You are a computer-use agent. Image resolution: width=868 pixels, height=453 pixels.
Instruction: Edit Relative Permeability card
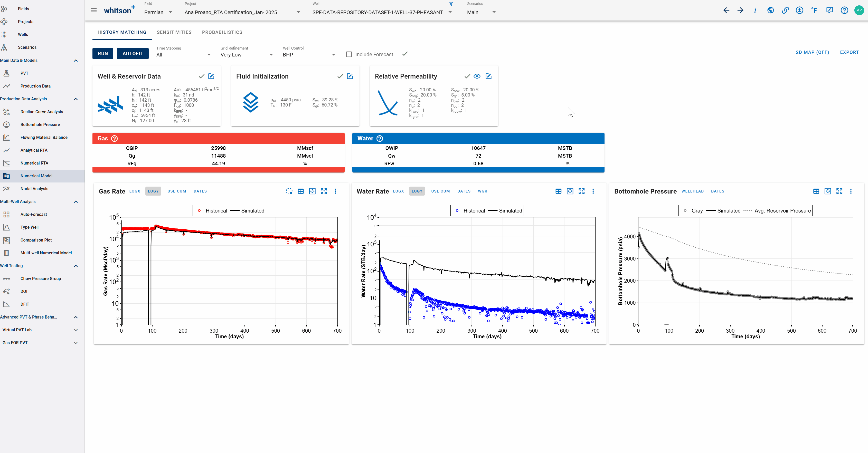point(489,76)
